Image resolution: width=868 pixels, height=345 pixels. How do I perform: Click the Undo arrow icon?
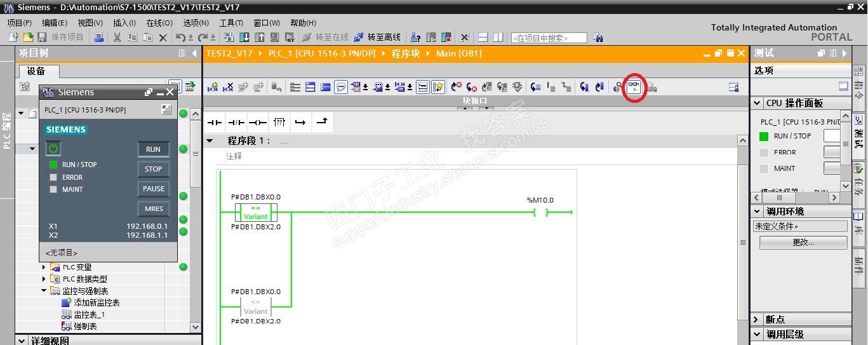tap(180, 37)
